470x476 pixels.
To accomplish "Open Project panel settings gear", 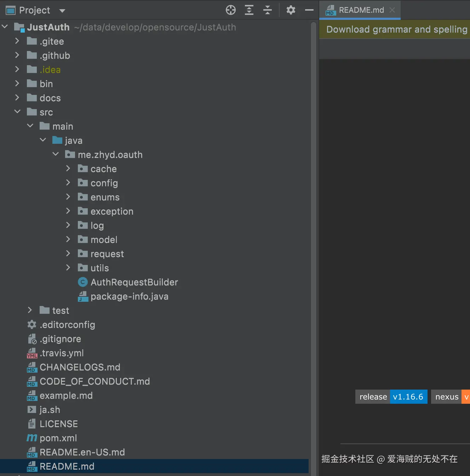I will click(291, 10).
